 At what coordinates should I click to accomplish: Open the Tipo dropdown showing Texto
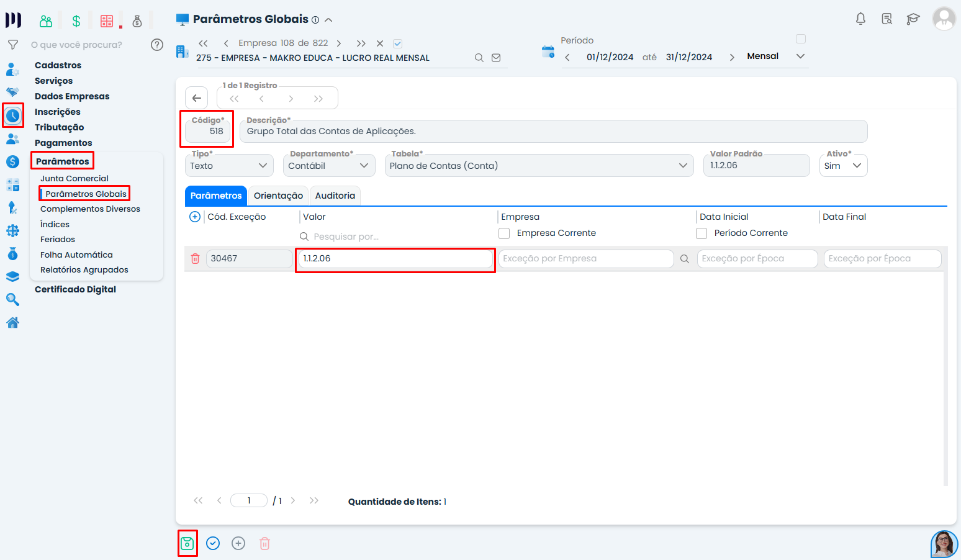228,166
